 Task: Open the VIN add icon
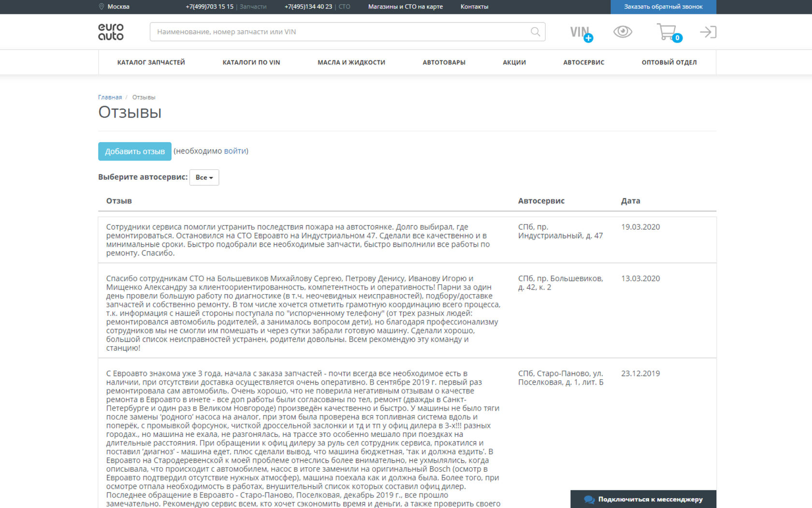[x=581, y=33]
